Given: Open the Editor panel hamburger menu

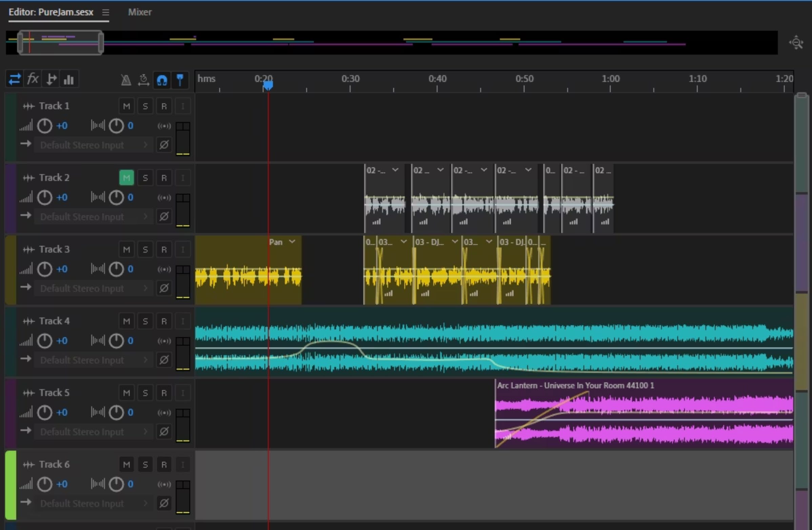Looking at the screenshot, I should pyautogui.click(x=105, y=12).
